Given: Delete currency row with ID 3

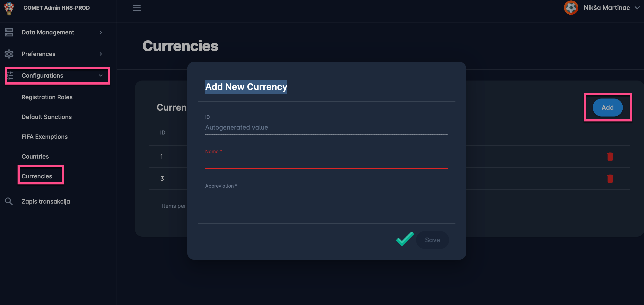Looking at the screenshot, I should [610, 179].
